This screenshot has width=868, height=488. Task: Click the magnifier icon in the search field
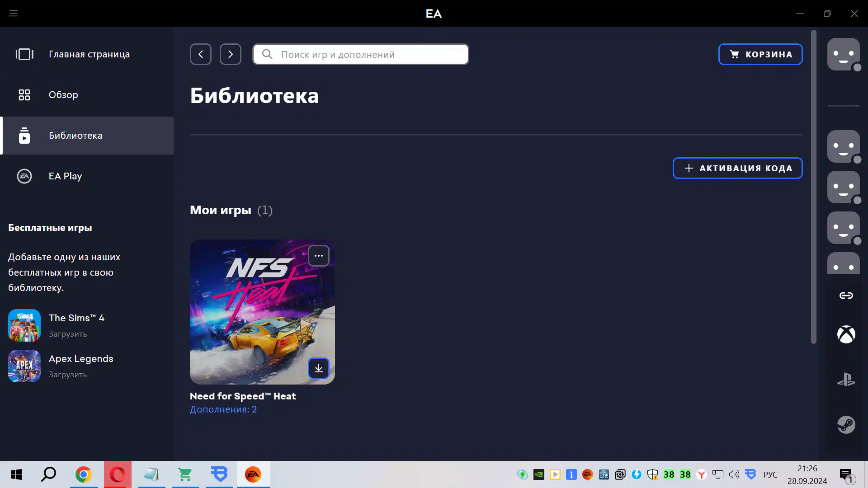tap(267, 54)
